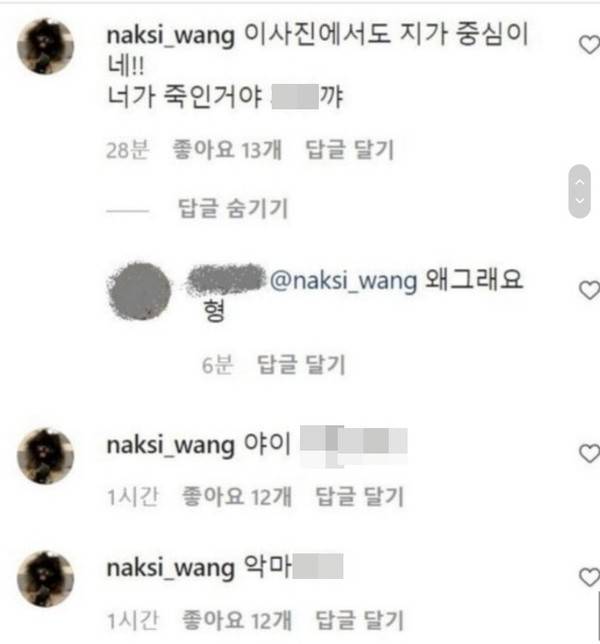The height and width of the screenshot is (644, 600).
Task: Click 답글 달기 under the 악마 comment
Action: (x=360, y=620)
